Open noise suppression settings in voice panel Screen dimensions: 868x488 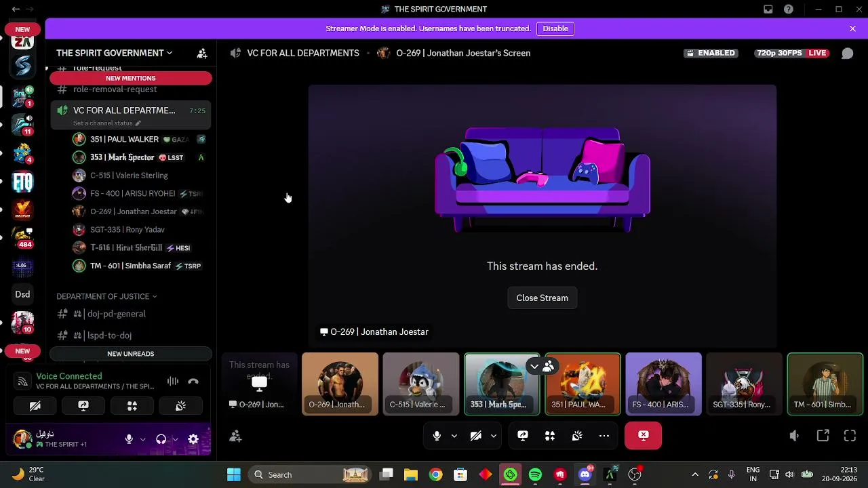pyautogui.click(x=173, y=382)
